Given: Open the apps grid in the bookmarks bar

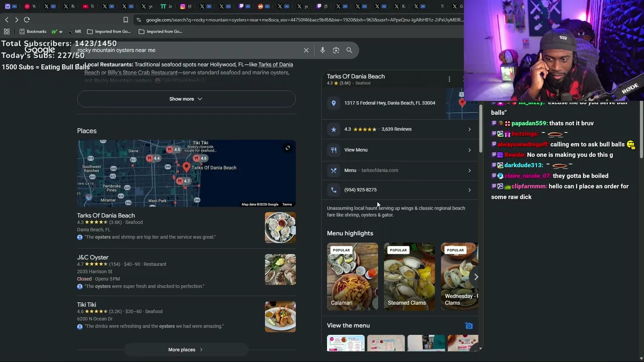Looking at the screenshot, I should [7, 31].
